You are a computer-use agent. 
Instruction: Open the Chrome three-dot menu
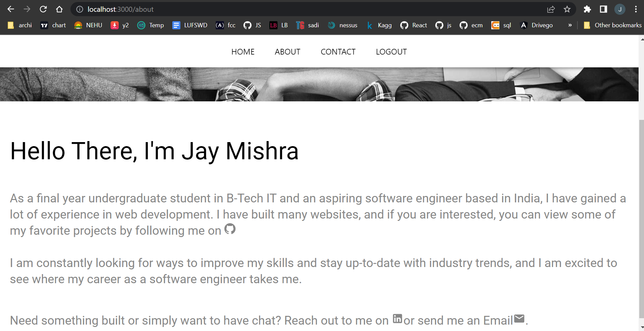point(637,9)
